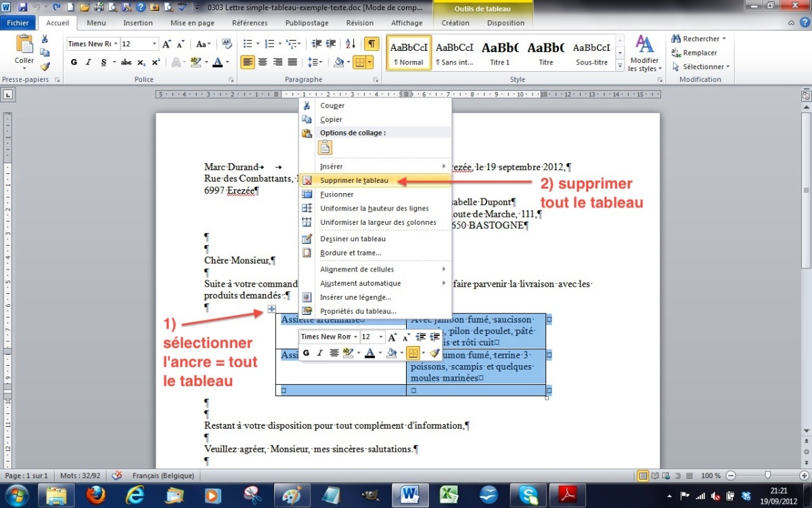Image resolution: width=812 pixels, height=508 pixels.
Task: Open the Fichier tab
Action: [18, 23]
